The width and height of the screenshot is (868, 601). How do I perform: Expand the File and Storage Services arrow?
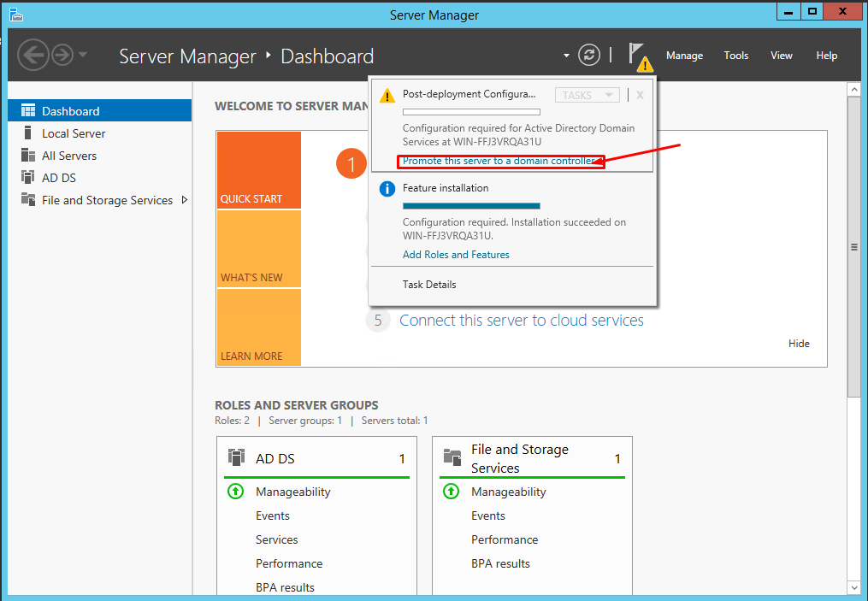pos(185,200)
